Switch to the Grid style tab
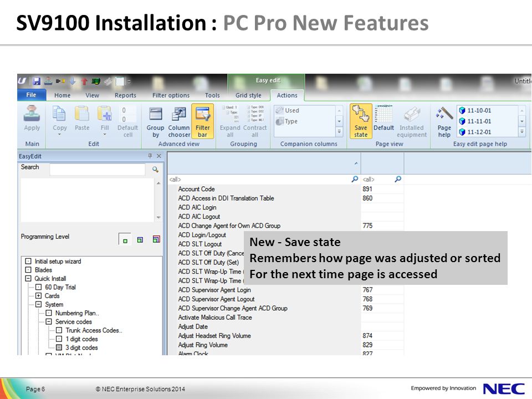This screenshot has width=532, height=399. pos(248,95)
